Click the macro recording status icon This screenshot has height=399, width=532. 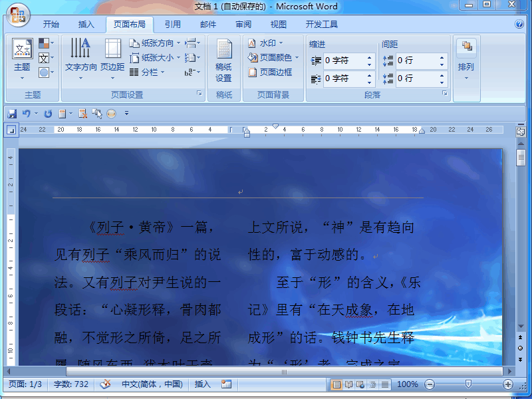point(226,384)
